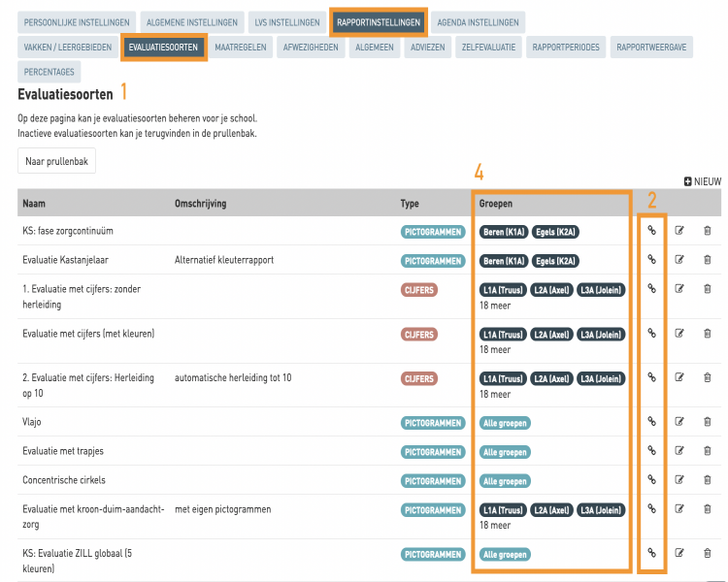The width and height of the screenshot is (728, 582).
Task: Expand '18 meer' groups for zonder herleiding row
Action: coord(495,306)
